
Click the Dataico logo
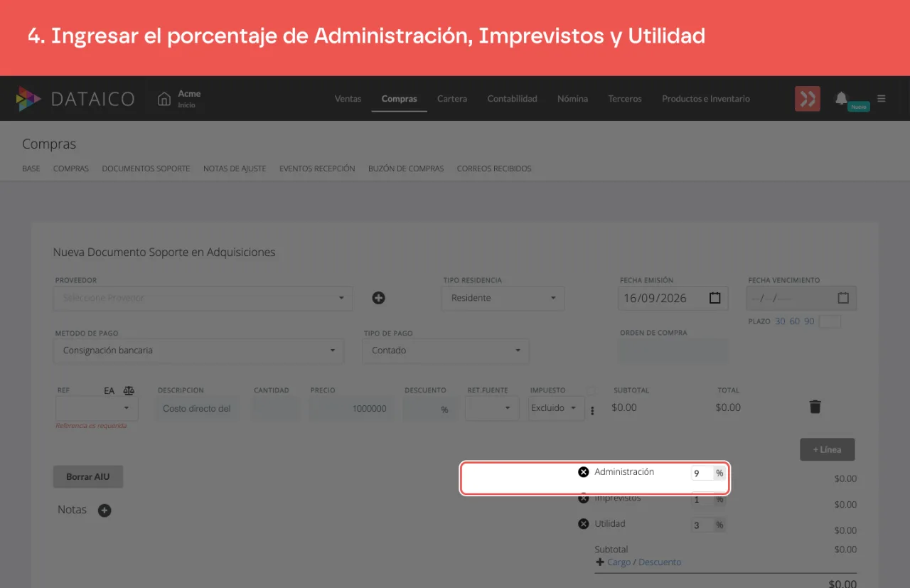[75, 99]
